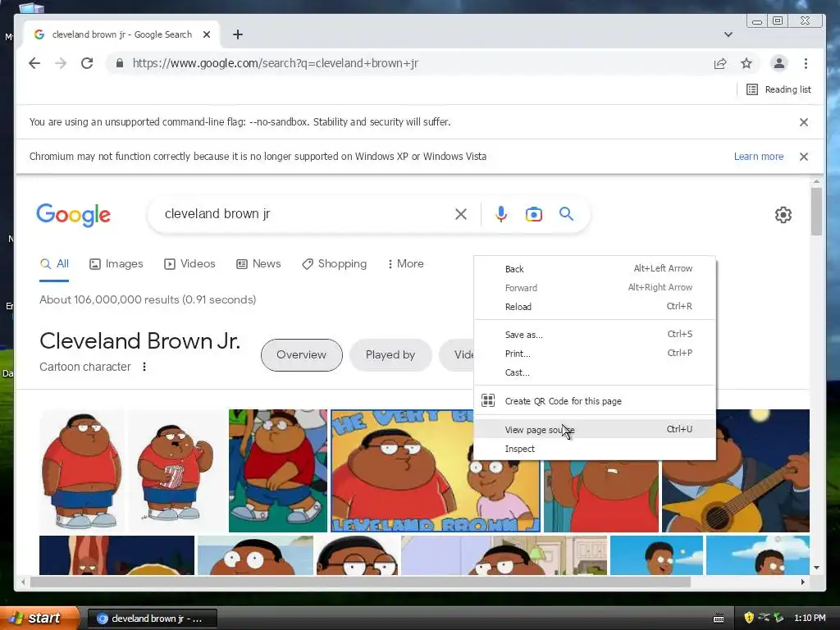Open the profile avatar icon
This screenshot has height=630, width=840.
point(779,63)
